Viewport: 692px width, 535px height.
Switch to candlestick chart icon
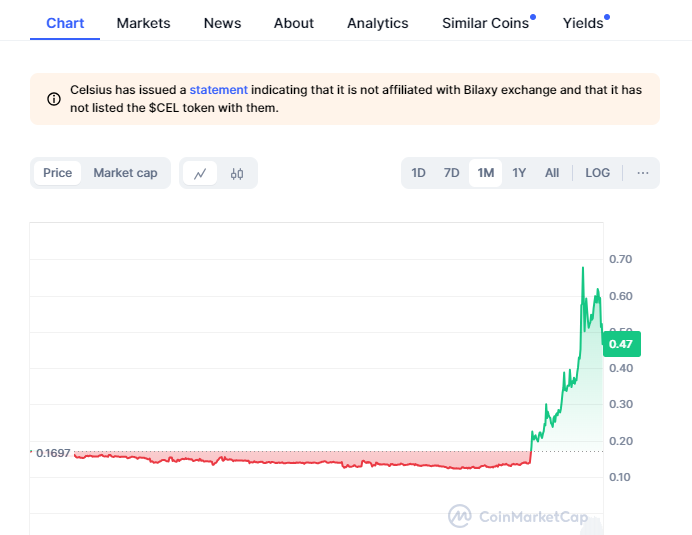[x=237, y=173]
